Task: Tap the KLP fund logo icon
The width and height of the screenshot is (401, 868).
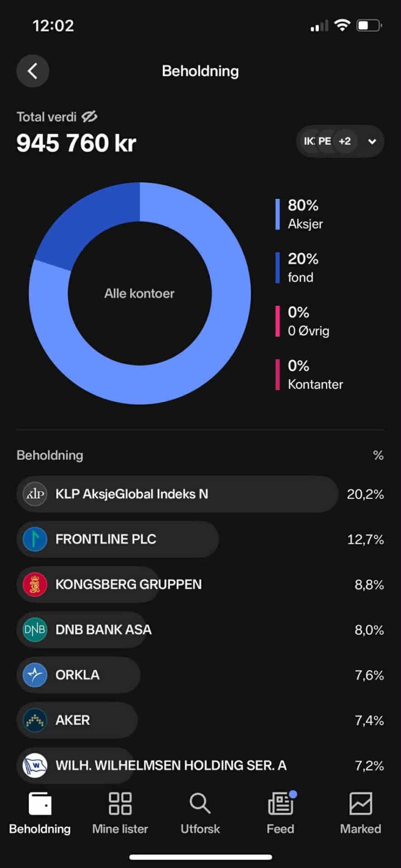Action: point(35,494)
